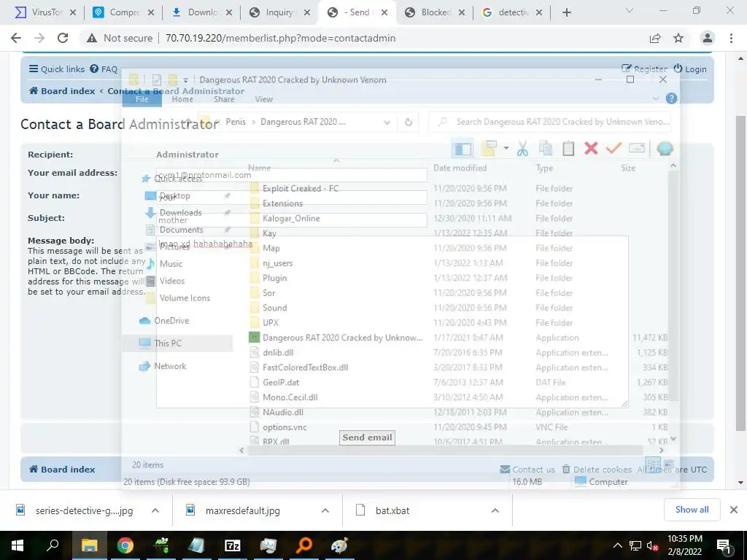Click the blue Help question mark in Explorer
The height and width of the screenshot is (560, 747).
671,98
